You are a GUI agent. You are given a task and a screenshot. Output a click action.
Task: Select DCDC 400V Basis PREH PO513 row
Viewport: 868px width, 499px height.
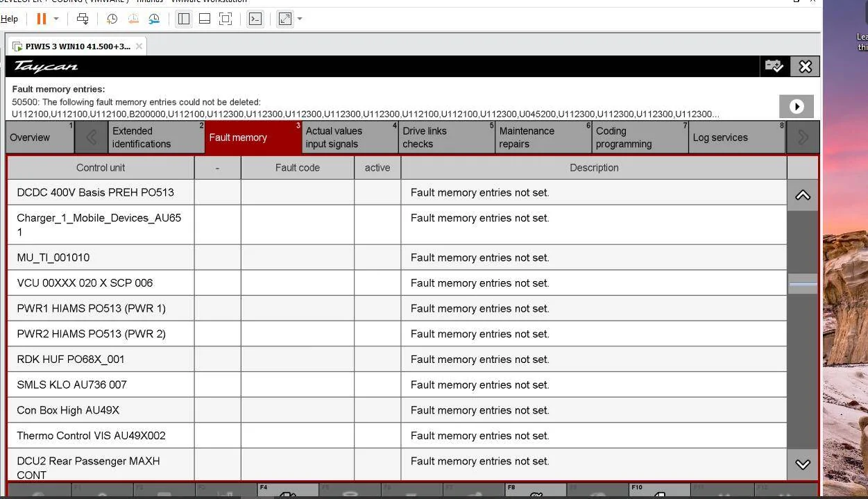click(x=397, y=192)
